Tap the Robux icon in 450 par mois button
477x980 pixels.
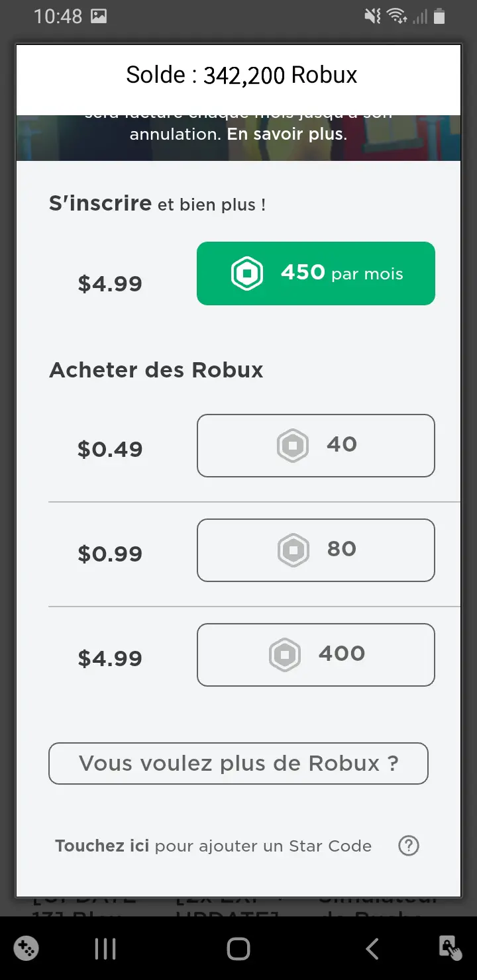coord(246,273)
